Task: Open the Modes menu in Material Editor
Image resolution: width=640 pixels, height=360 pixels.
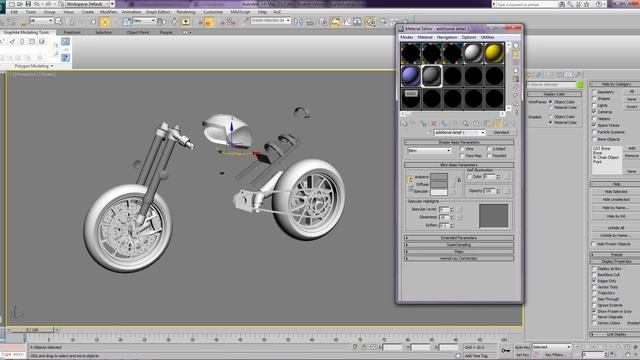Action: [407, 37]
